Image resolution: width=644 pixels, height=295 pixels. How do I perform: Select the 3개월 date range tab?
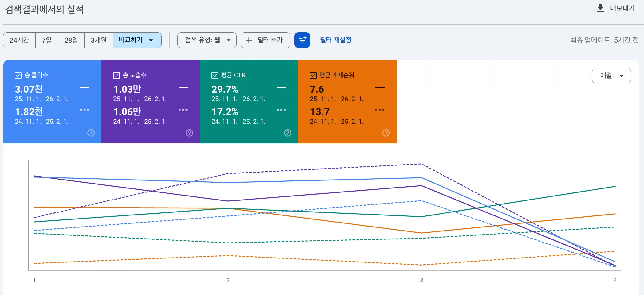98,40
